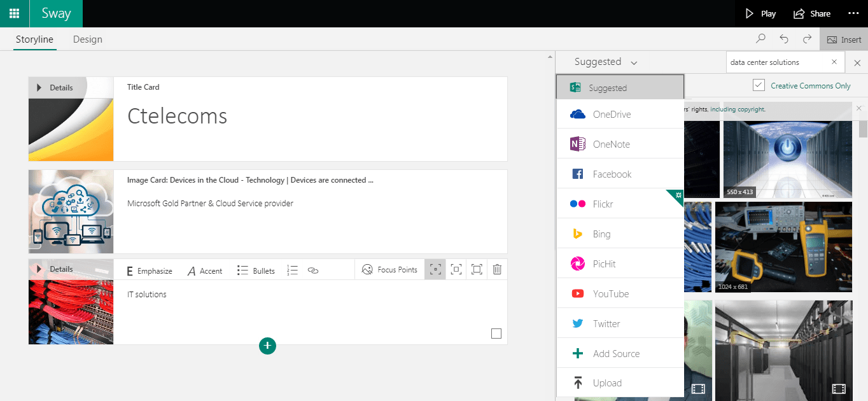Viewport: 868px width, 401px height.
Task: Apply Bullets list formatting
Action: tap(256, 271)
